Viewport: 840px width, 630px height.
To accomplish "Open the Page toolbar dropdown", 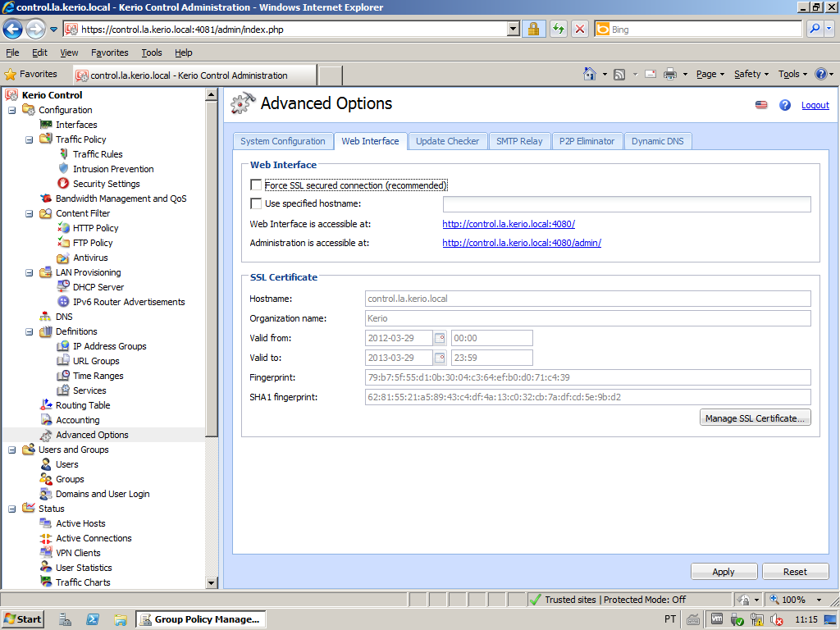I will pyautogui.click(x=710, y=74).
